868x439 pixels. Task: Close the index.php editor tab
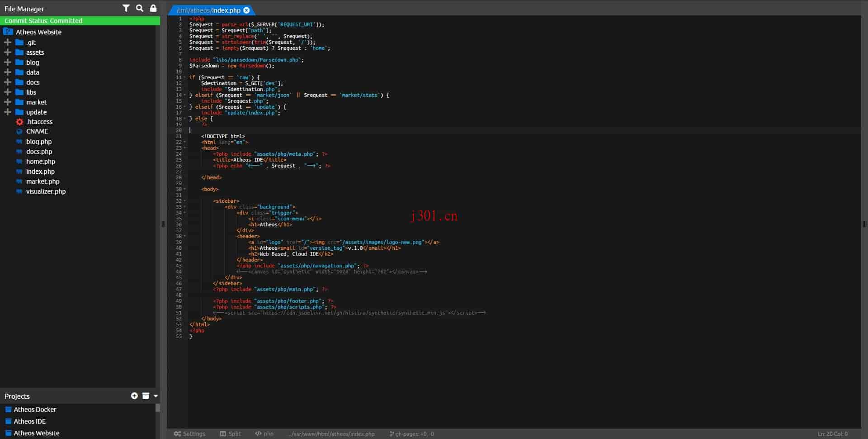pos(246,10)
